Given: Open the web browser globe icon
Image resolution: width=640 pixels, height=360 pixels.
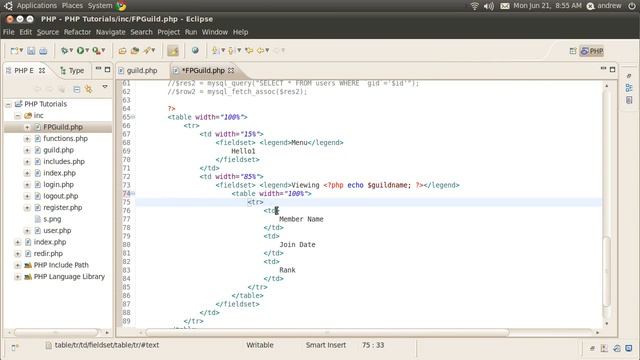Looking at the screenshot, I should (x=195, y=50).
